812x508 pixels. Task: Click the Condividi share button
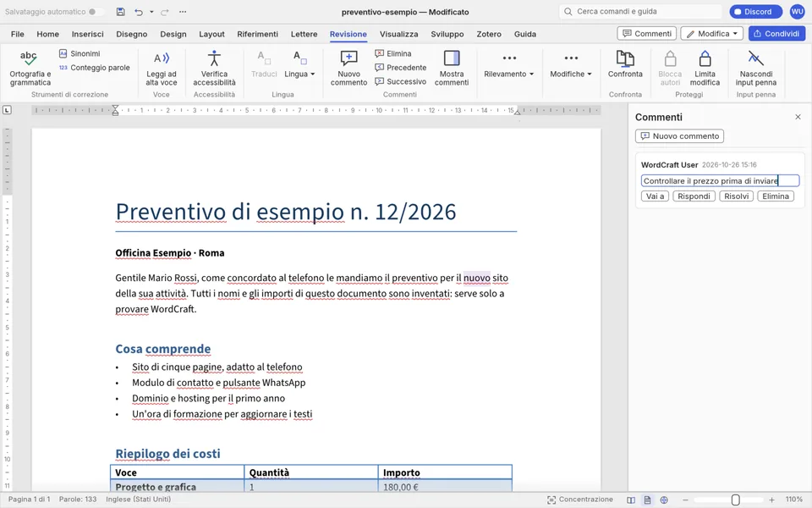tap(776, 33)
